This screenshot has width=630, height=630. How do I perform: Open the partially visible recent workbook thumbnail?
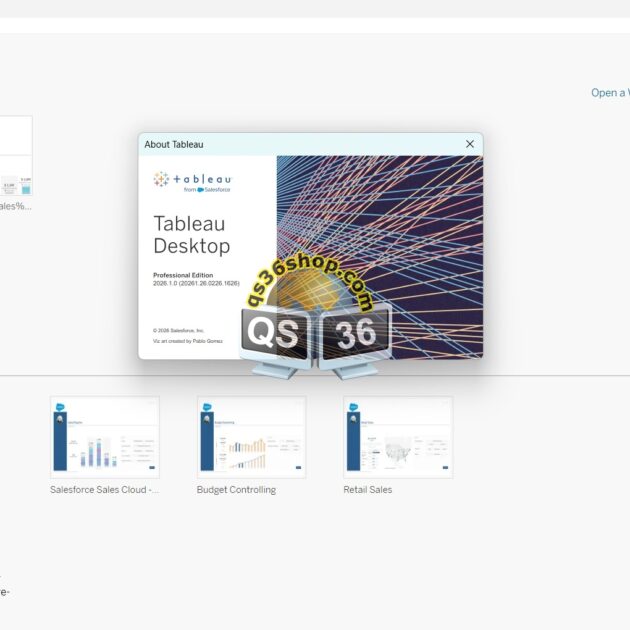click(15, 156)
